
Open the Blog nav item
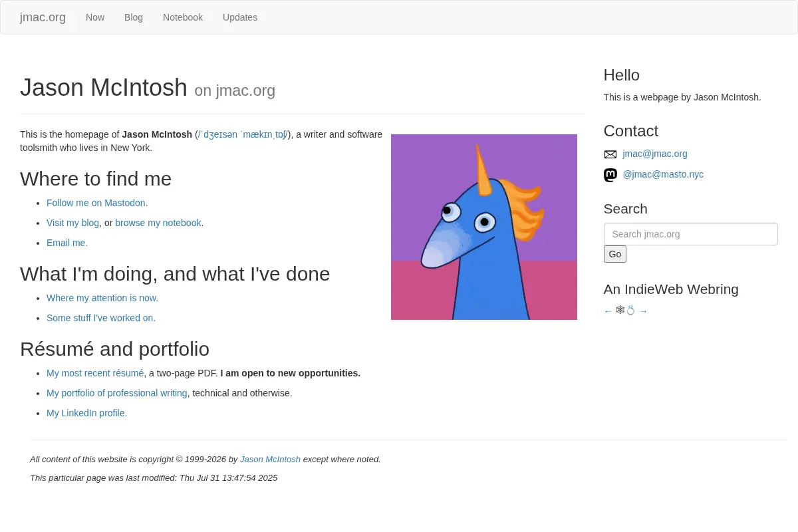coord(134,17)
